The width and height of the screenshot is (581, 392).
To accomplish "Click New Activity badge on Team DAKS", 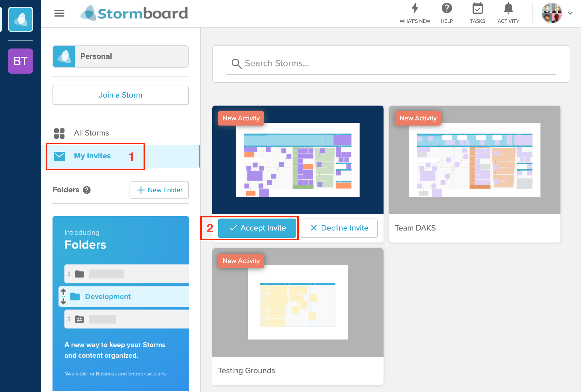I will tap(418, 118).
